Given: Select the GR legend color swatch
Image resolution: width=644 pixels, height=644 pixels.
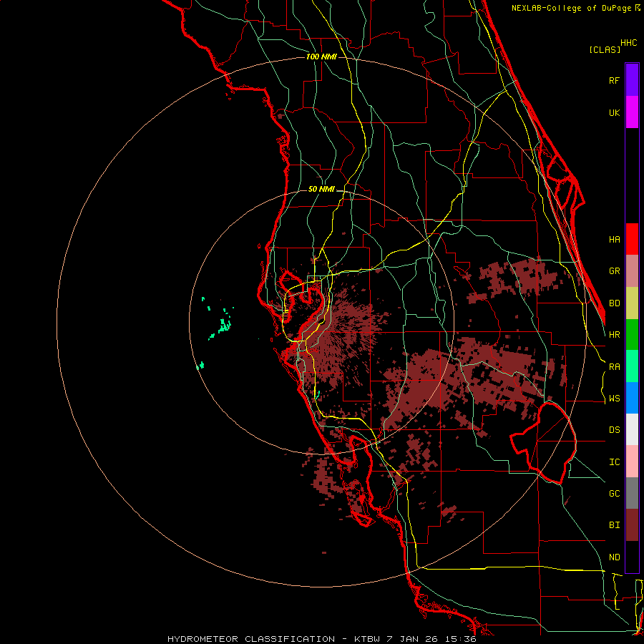Looking at the screenshot, I should (x=632, y=271).
